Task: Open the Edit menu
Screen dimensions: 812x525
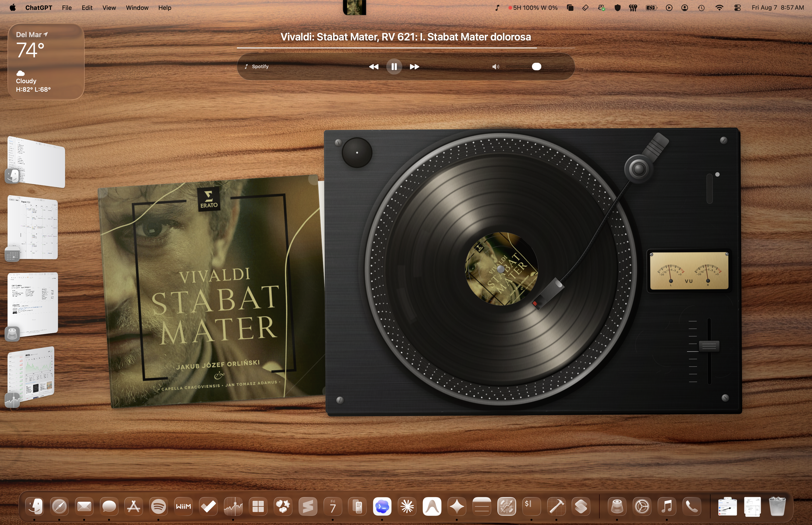Action: point(87,8)
